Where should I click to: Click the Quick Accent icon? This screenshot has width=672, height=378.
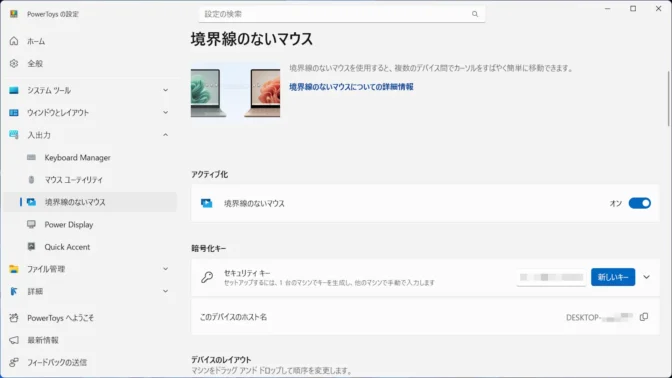pyautogui.click(x=31, y=246)
